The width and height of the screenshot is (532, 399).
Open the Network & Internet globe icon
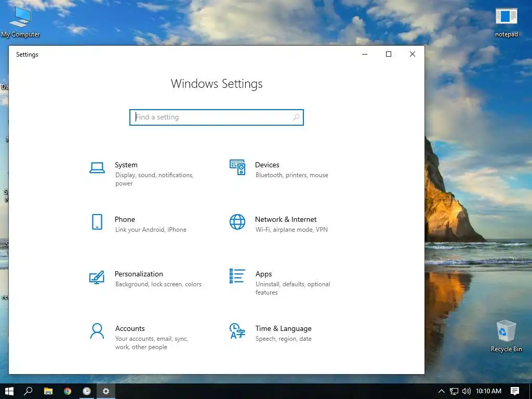click(237, 222)
